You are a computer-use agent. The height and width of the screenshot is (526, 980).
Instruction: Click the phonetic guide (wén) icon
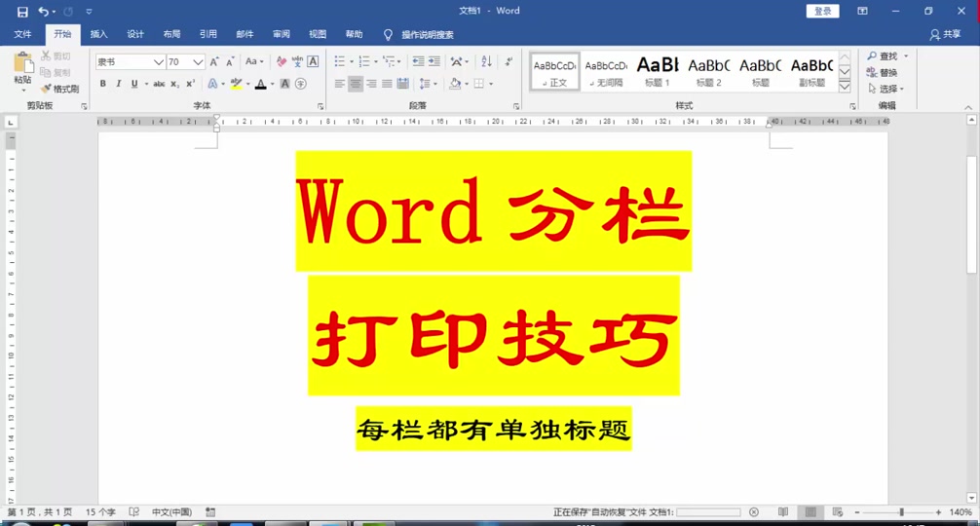297,61
